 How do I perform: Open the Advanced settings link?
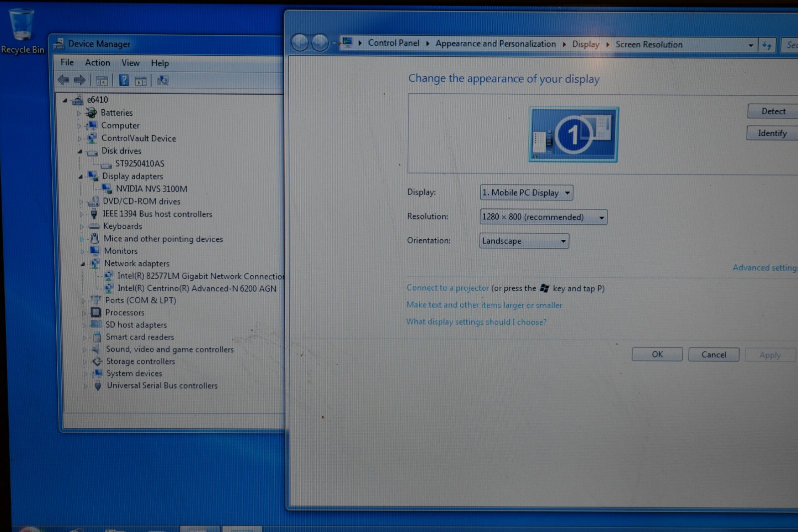coord(765,268)
